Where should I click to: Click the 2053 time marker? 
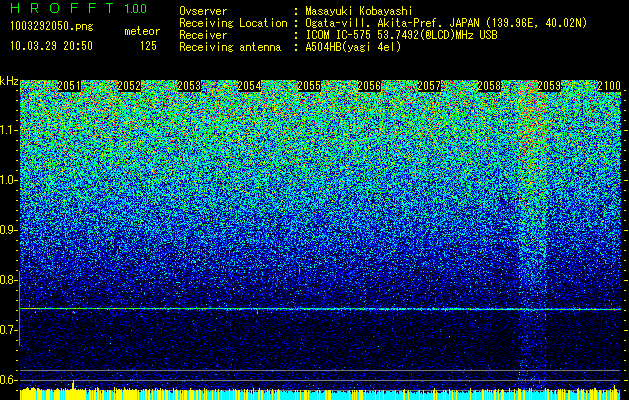pos(189,86)
